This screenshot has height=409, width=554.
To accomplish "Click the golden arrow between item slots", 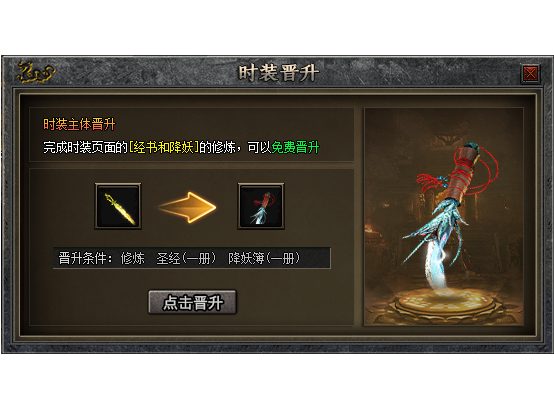I will (x=188, y=207).
